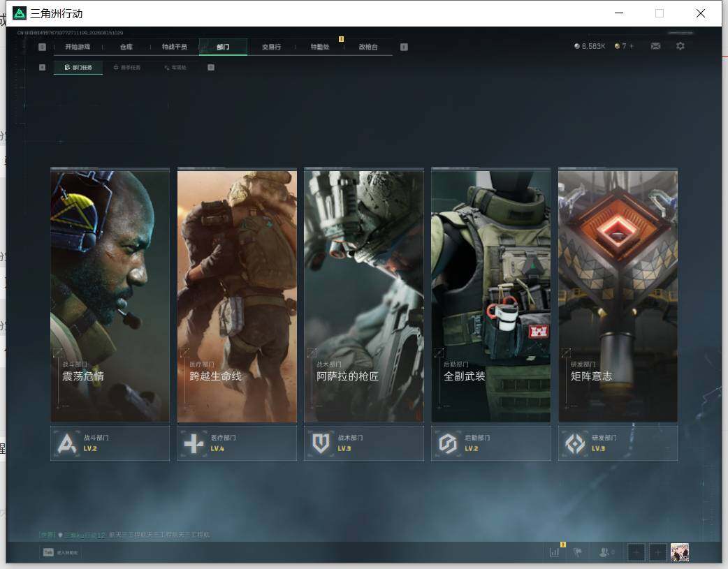Click the 震荡危情 title text
The height and width of the screenshot is (569, 728).
point(83,376)
